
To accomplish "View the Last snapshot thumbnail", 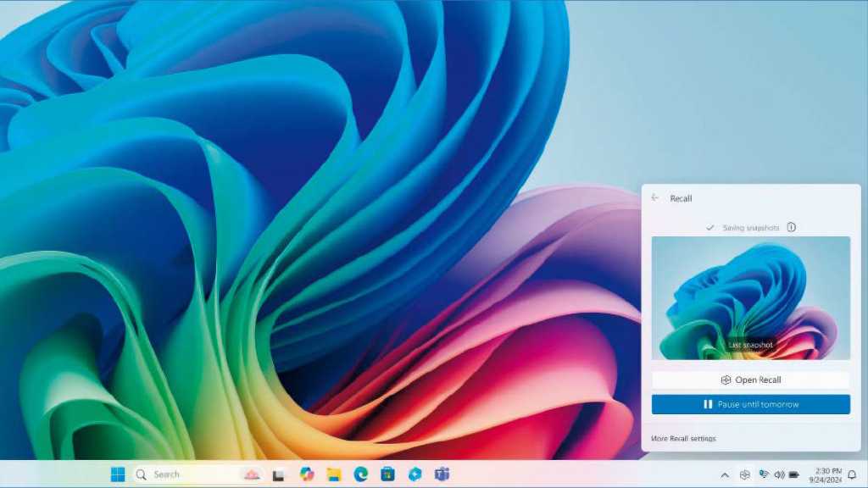I will point(753,297).
